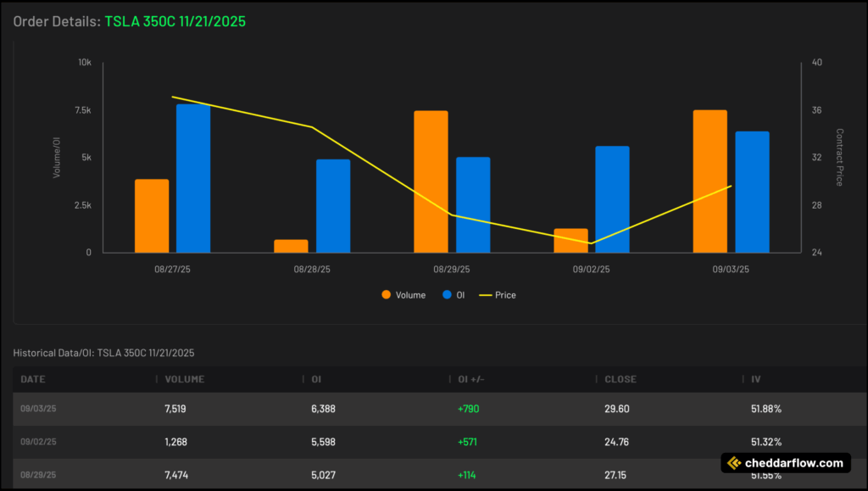Click the volume value 7,474
This screenshot has width=868, height=491.
pos(176,475)
